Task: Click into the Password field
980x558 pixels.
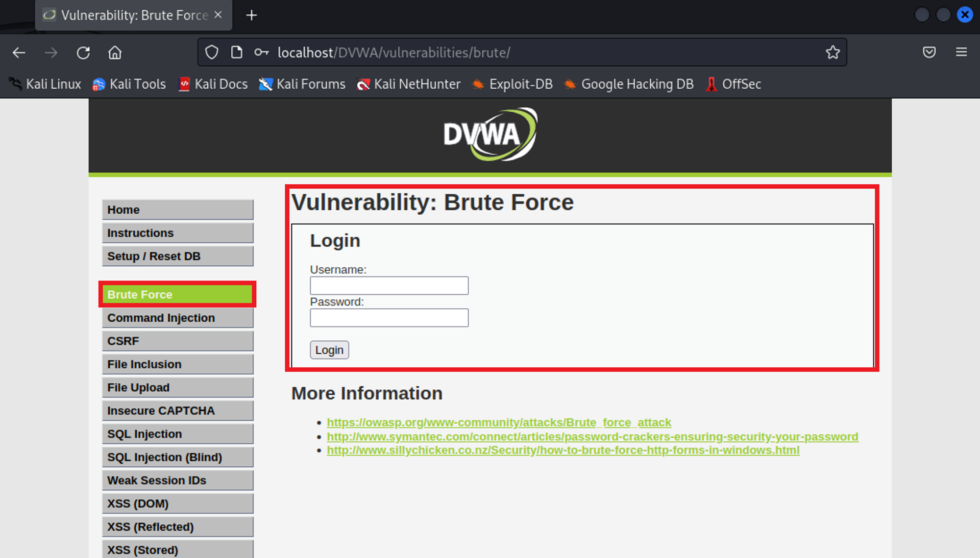Action: tap(389, 318)
